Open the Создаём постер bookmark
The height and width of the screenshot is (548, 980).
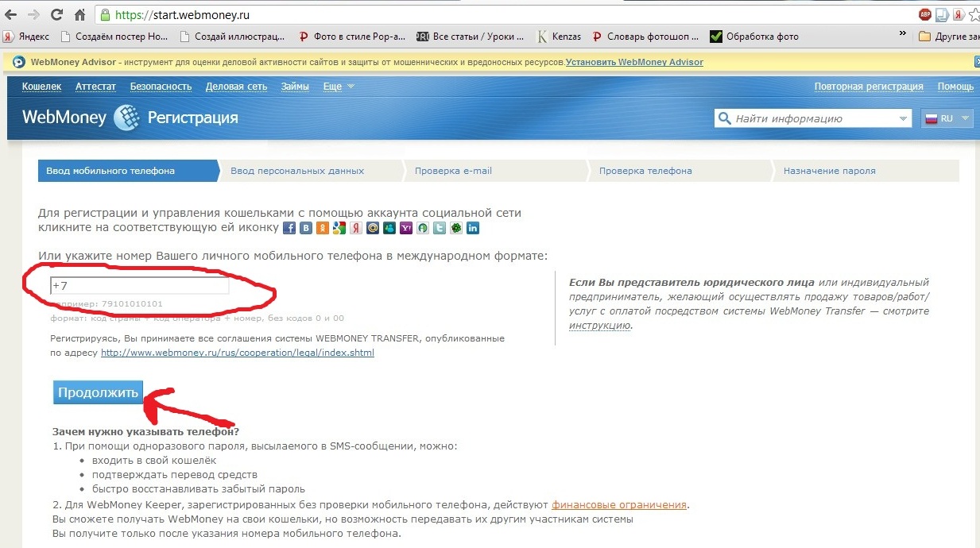click(x=114, y=36)
